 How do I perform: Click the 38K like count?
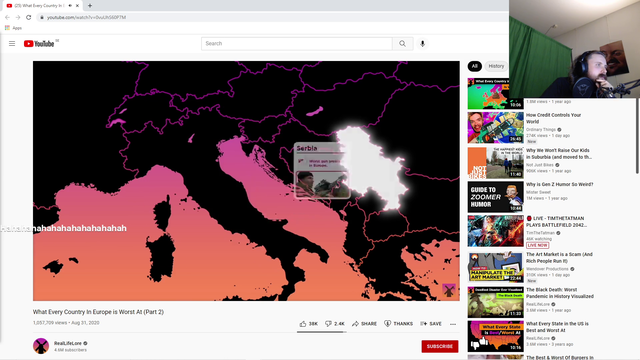313,324
